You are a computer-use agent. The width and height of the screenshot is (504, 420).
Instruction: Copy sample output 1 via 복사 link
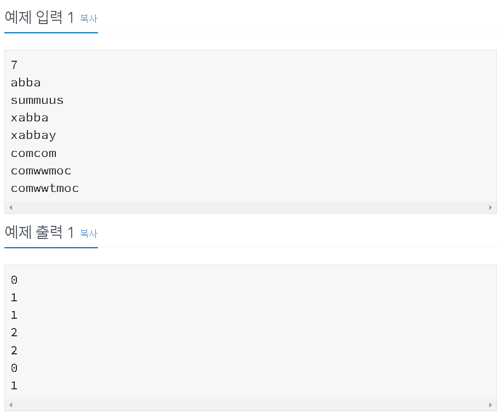coord(89,233)
